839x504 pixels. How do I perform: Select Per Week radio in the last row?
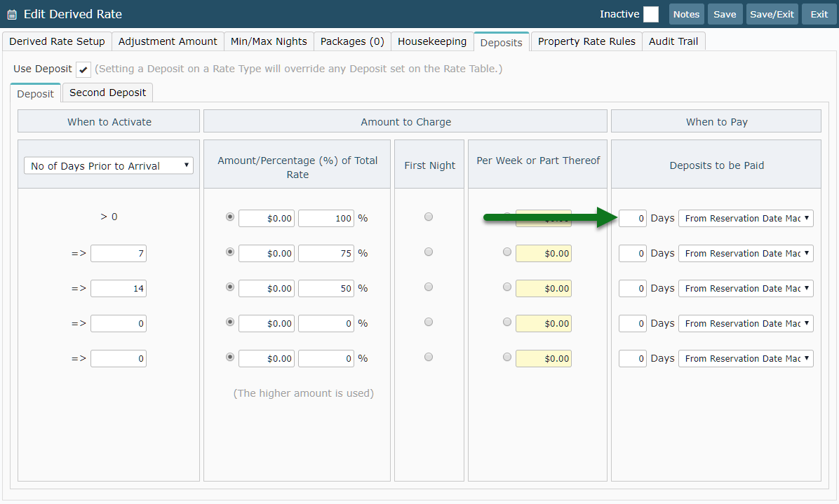coord(507,357)
